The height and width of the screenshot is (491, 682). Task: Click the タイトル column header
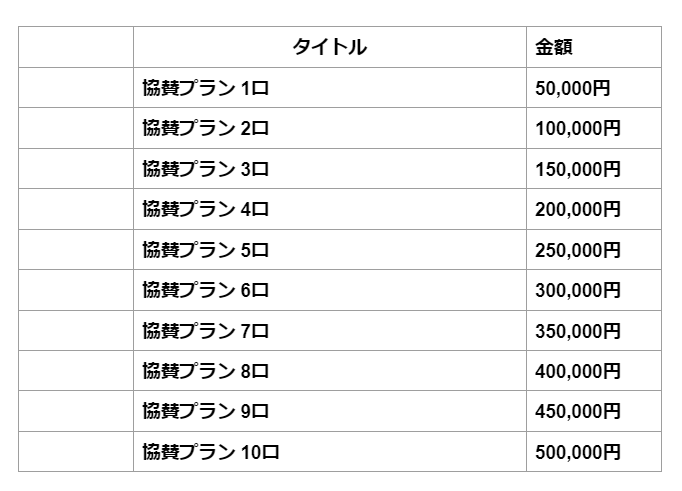tap(329, 47)
